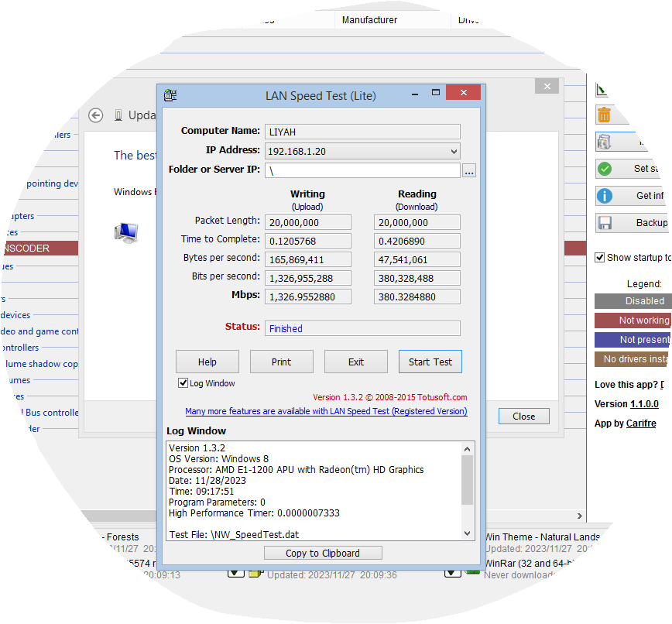Click the Writing Packet Length field
The width and height of the screenshot is (672, 624).
[308, 222]
